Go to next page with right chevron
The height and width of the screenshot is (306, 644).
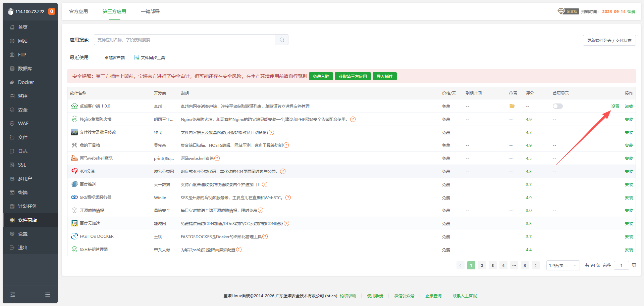(536, 265)
